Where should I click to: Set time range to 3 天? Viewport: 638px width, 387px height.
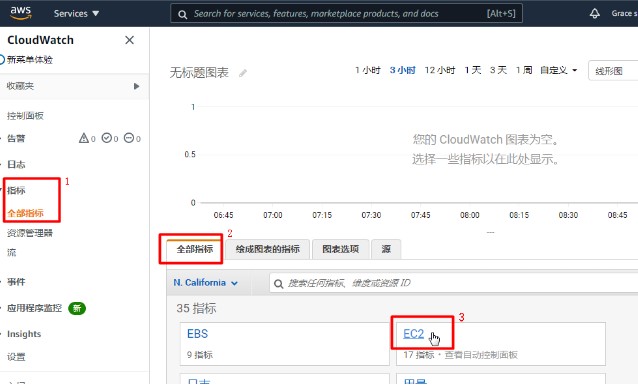point(498,70)
